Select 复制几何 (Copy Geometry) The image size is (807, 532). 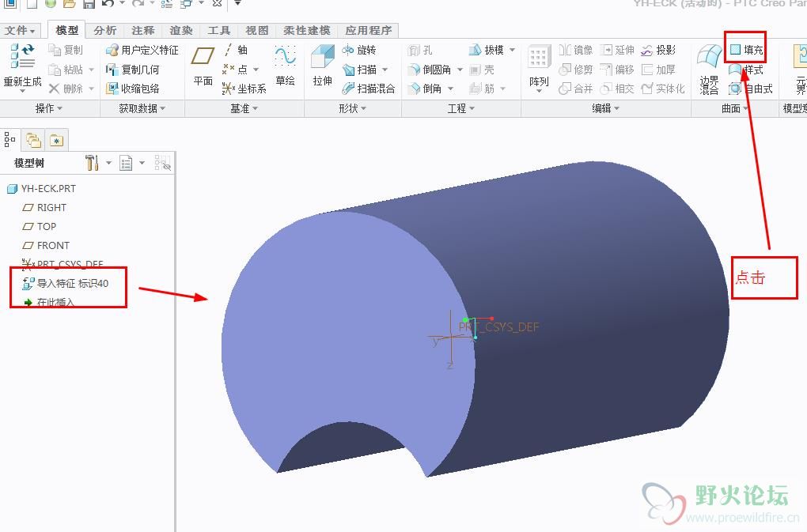pos(133,70)
